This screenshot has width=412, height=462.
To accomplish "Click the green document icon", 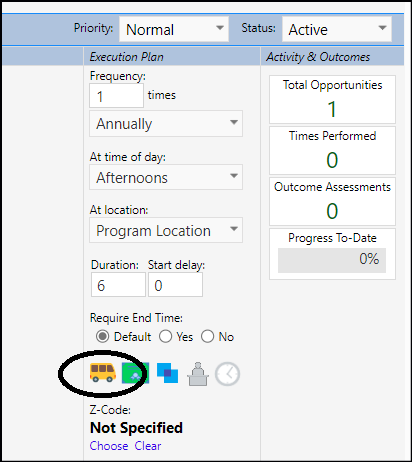I will [135, 373].
